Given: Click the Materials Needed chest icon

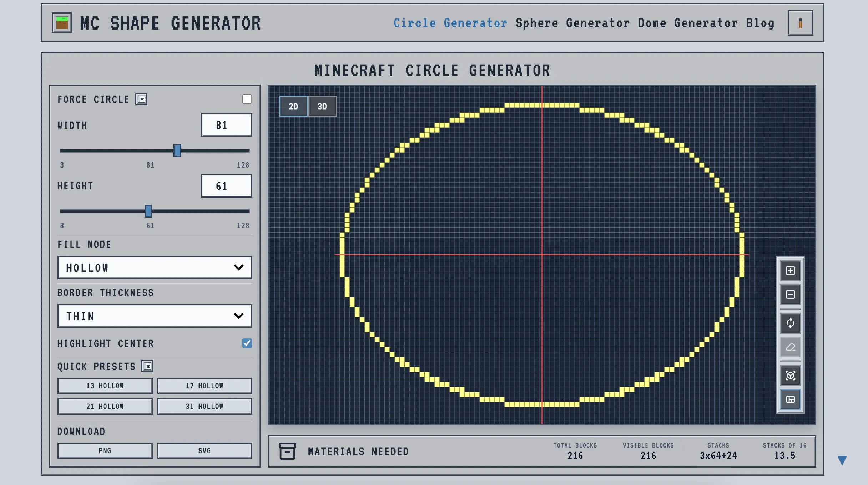Looking at the screenshot, I should (287, 451).
